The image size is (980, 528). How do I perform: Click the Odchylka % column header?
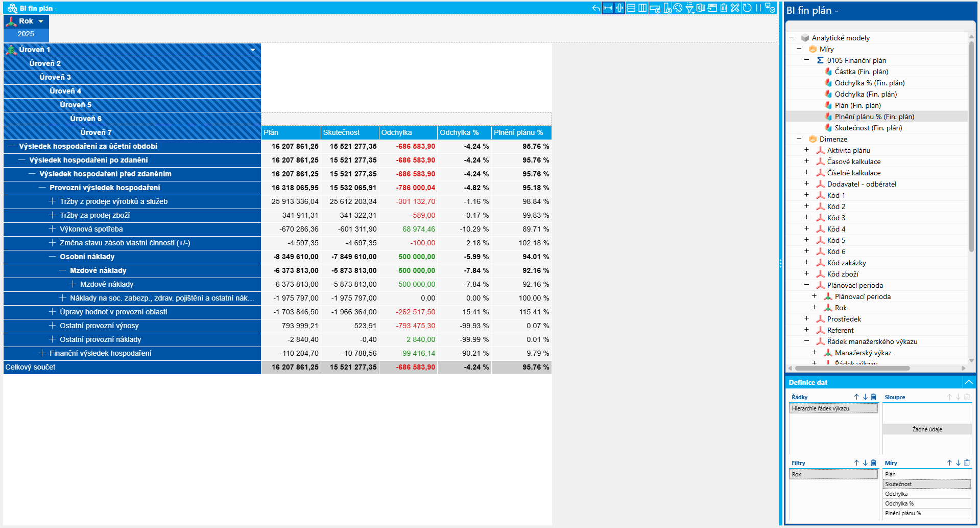pyautogui.click(x=464, y=132)
